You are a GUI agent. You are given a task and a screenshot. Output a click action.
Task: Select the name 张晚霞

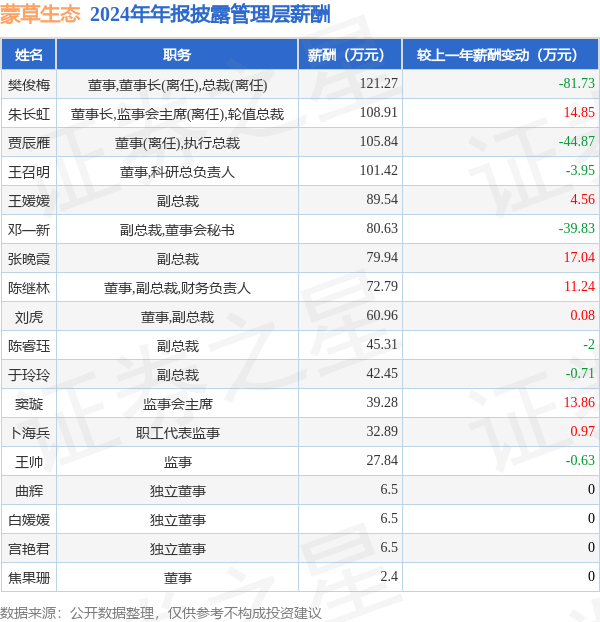29,259
